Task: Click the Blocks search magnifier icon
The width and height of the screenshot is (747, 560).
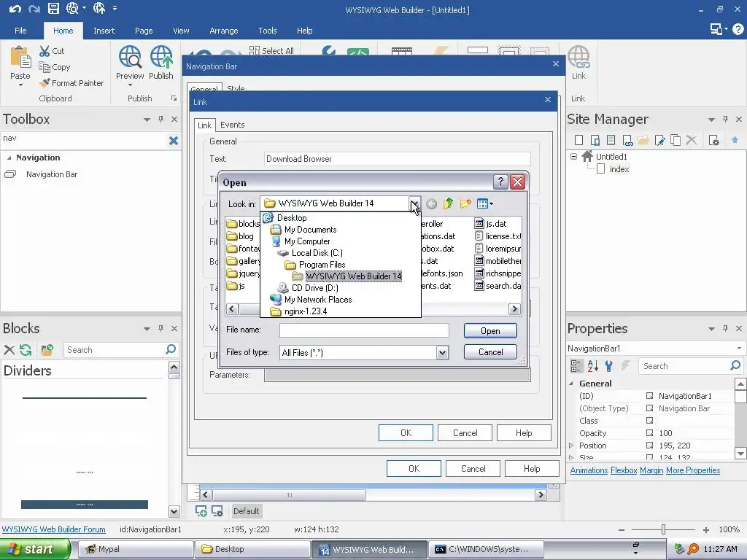Action: (171, 349)
